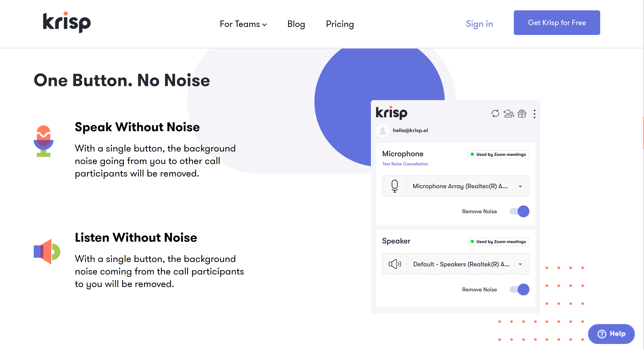
Task: Click the Test Noise Cancellation link
Action: [405, 164]
